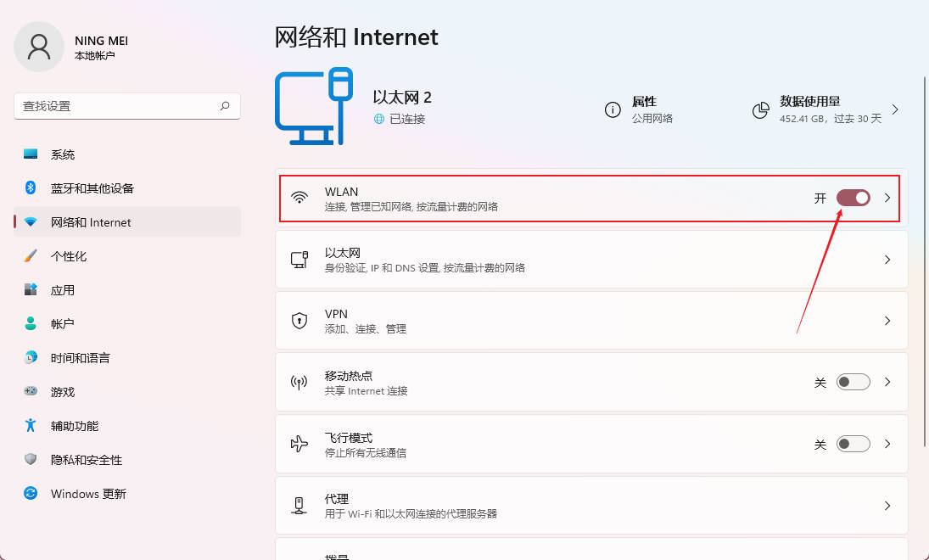
Task: Click the search magnifier icon
Action: pyautogui.click(x=225, y=106)
